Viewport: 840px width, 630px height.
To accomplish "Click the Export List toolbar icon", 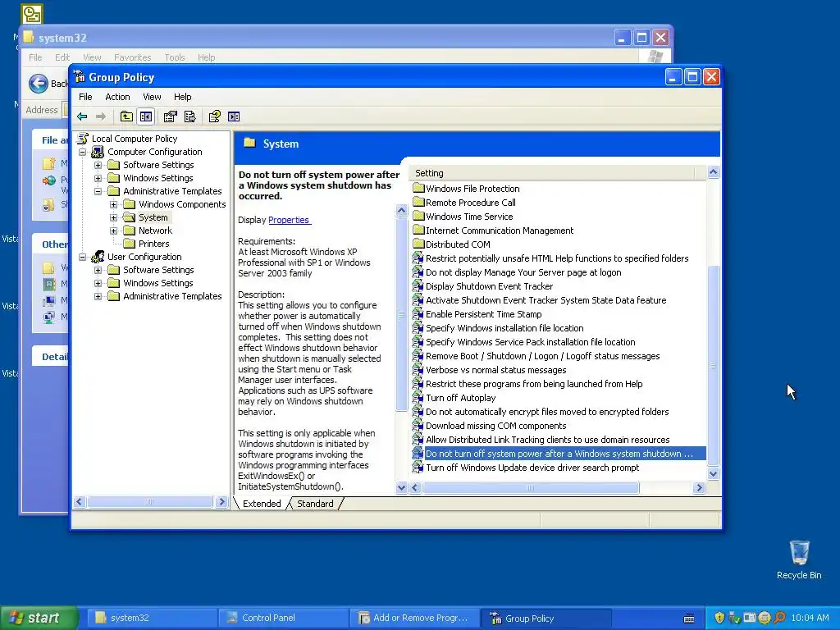I will point(190,116).
